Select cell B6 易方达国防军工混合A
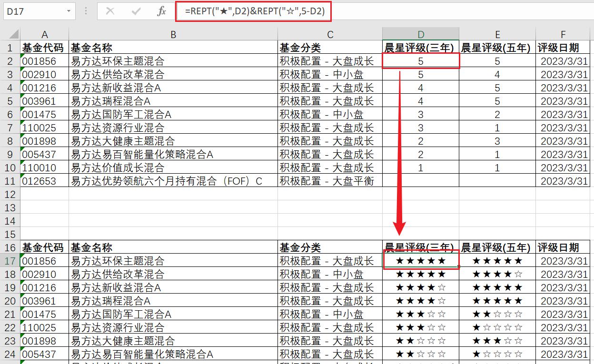 173,114
